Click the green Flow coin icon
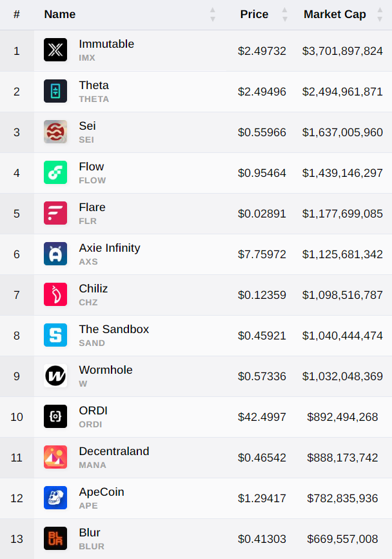 point(55,172)
